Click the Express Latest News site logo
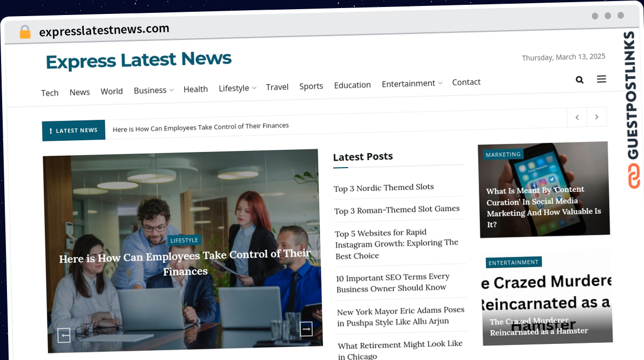 [x=138, y=60]
